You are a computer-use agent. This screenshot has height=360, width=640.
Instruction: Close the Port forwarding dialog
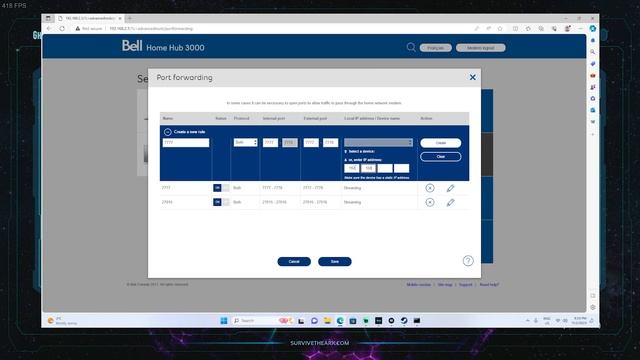pyautogui.click(x=472, y=77)
